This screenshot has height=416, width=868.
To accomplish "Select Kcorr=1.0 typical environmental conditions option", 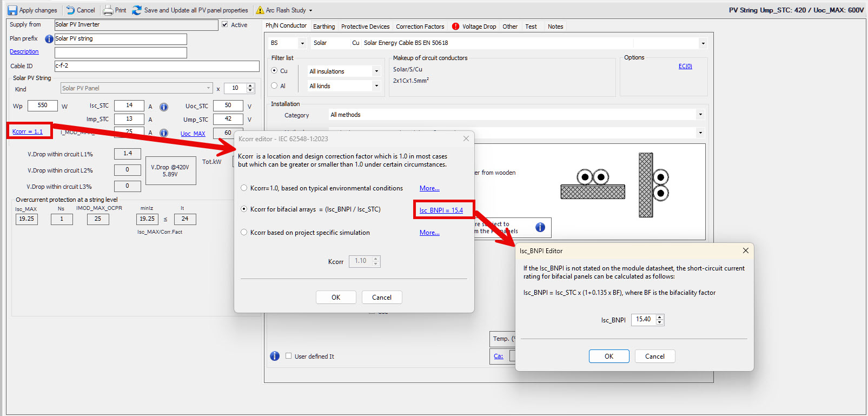I will (244, 188).
